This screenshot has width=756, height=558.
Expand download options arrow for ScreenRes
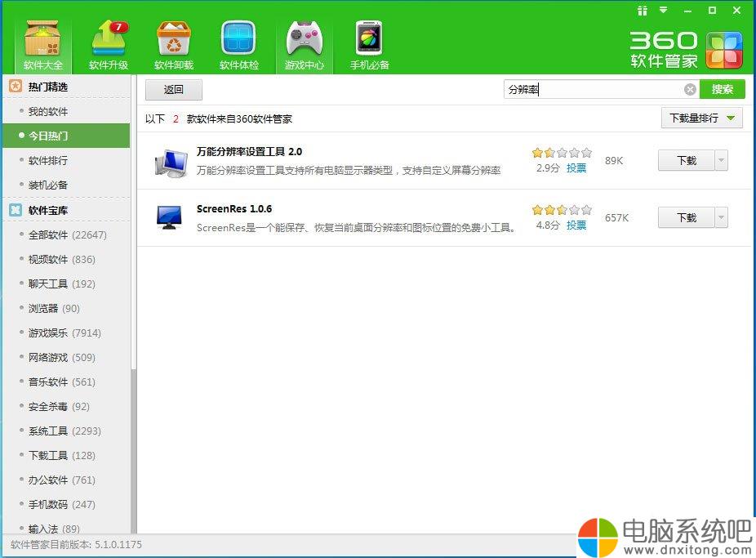721,217
